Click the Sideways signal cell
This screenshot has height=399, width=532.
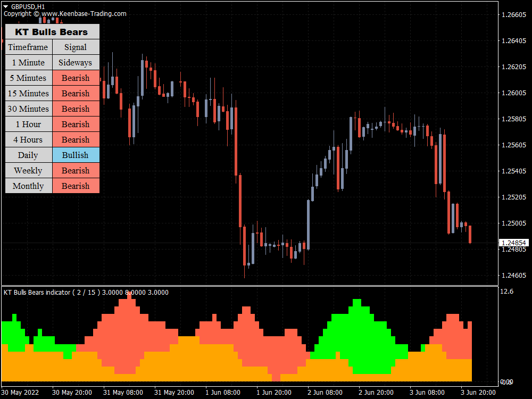[x=76, y=62]
